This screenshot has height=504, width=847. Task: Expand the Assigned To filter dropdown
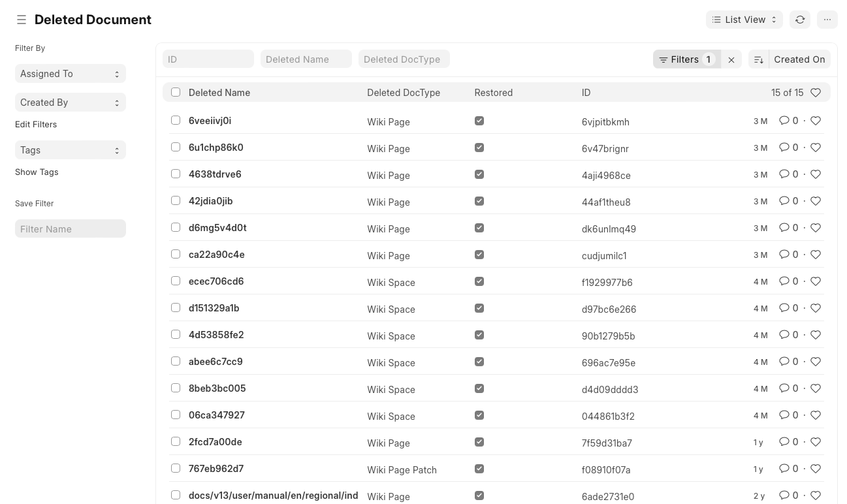[x=70, y=73]
